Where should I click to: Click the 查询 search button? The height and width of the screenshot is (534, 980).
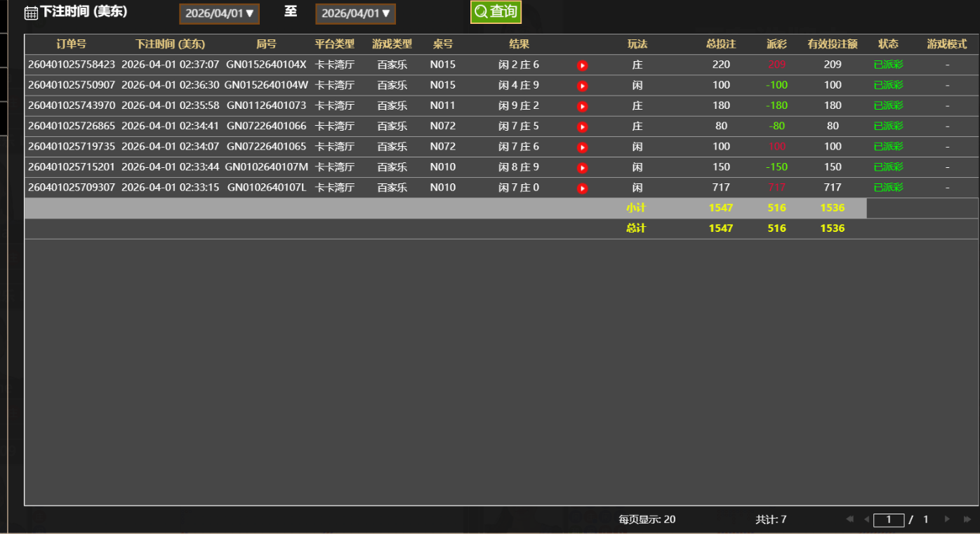pyautogui.click(x=496, y=12)
